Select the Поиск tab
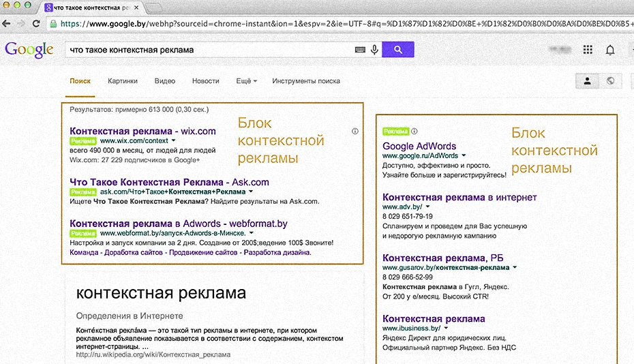634x364 pixels. pos(80,81)
